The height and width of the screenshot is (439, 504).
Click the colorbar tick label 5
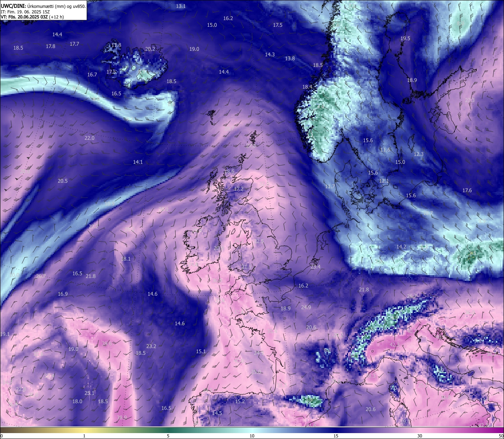(x=168, y=436)
